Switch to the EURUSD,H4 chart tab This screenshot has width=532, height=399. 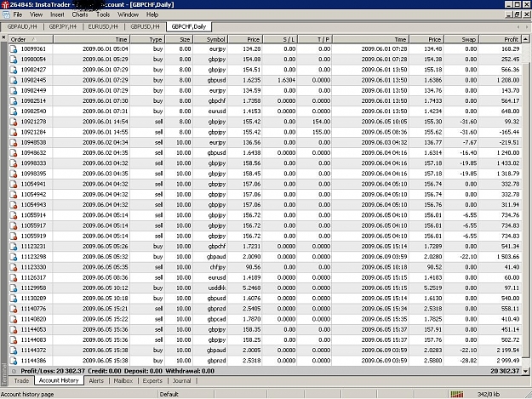[103, 26]
